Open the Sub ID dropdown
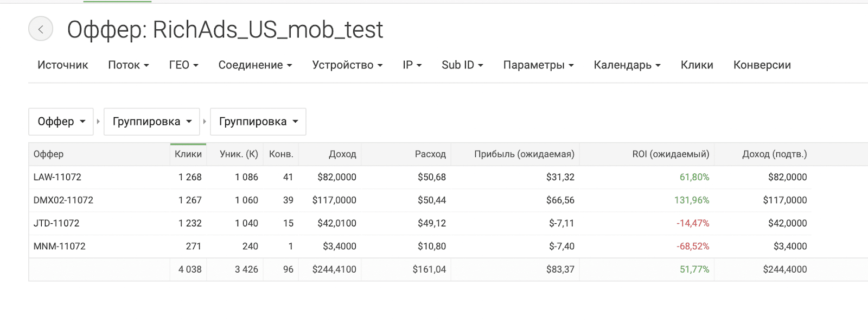The width and height of the screenshot is (868, 322). click(x=462, y=65)
